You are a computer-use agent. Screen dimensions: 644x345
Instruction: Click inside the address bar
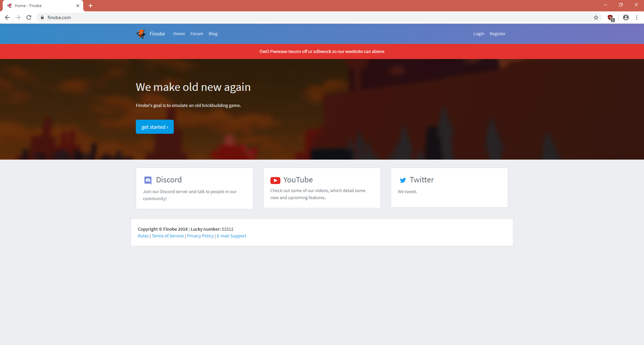(x=134, y=17)
